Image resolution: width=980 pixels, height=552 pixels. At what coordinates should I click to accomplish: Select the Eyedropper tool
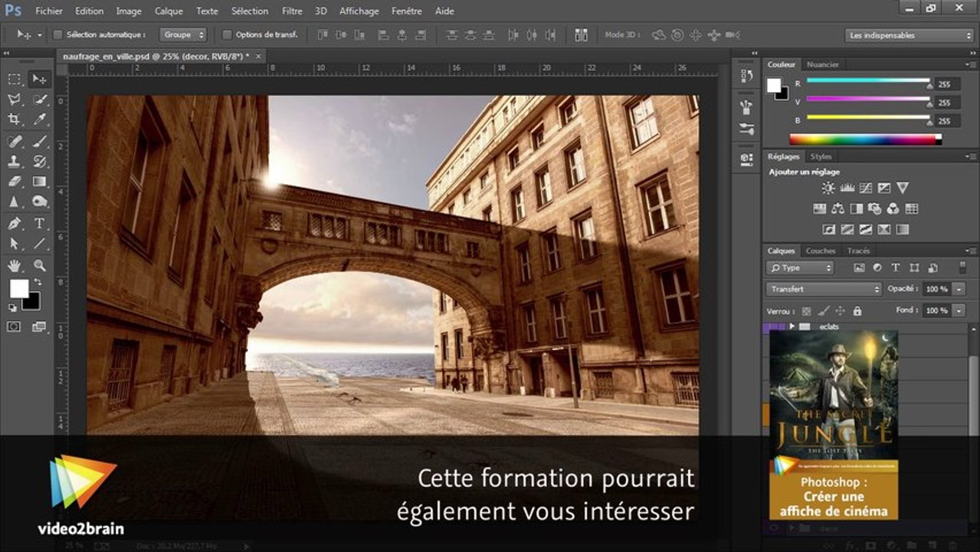coord(39,120)
